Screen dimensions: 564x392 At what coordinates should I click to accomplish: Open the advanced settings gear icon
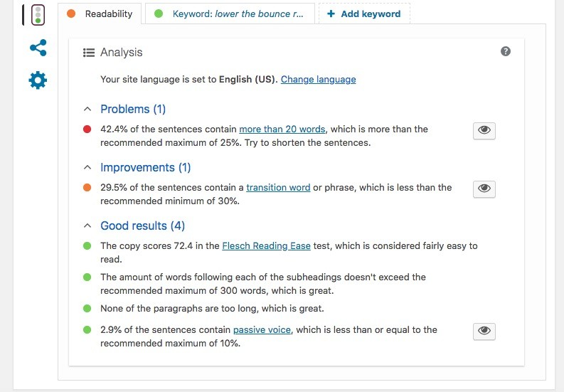pos(38,80)
